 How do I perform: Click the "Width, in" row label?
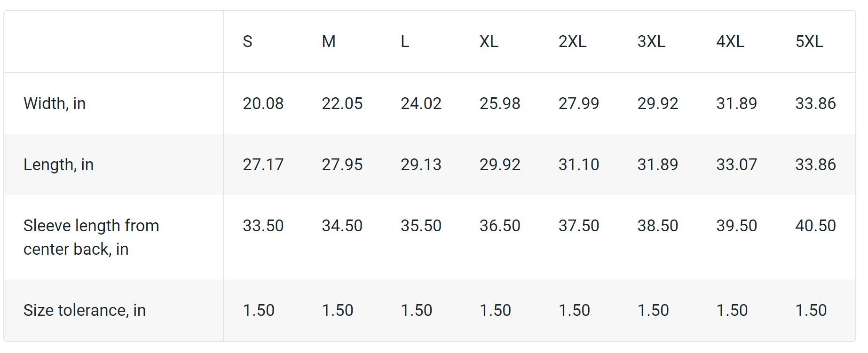point(55,103)
